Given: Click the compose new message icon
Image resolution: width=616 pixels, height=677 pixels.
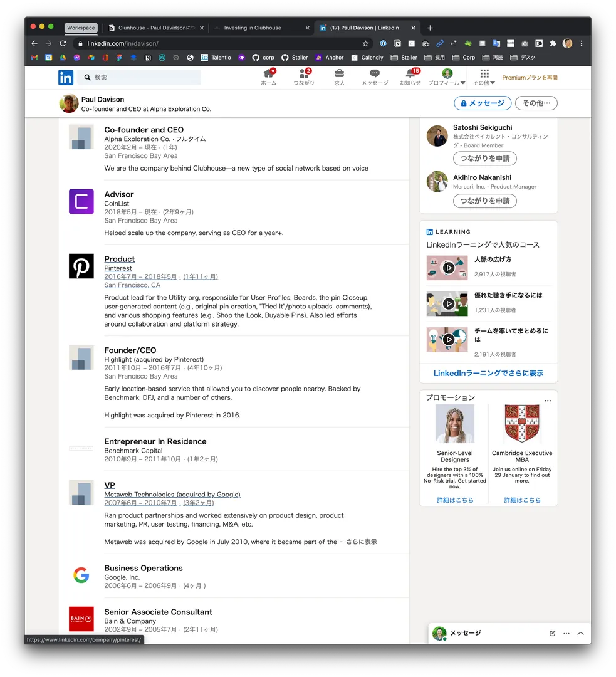Looking at the screenshot, I should tap(552, 633).
